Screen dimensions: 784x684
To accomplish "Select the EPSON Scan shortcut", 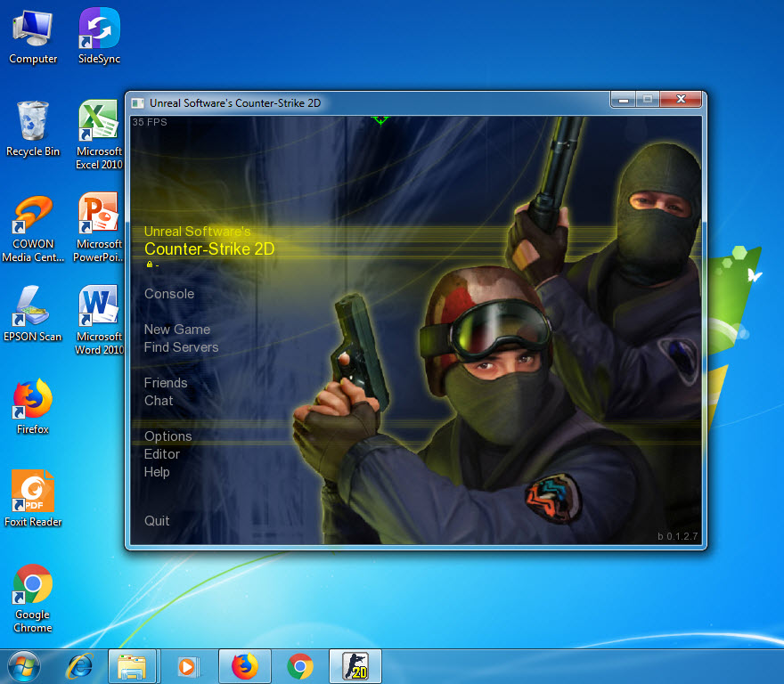I will [33, 314].
